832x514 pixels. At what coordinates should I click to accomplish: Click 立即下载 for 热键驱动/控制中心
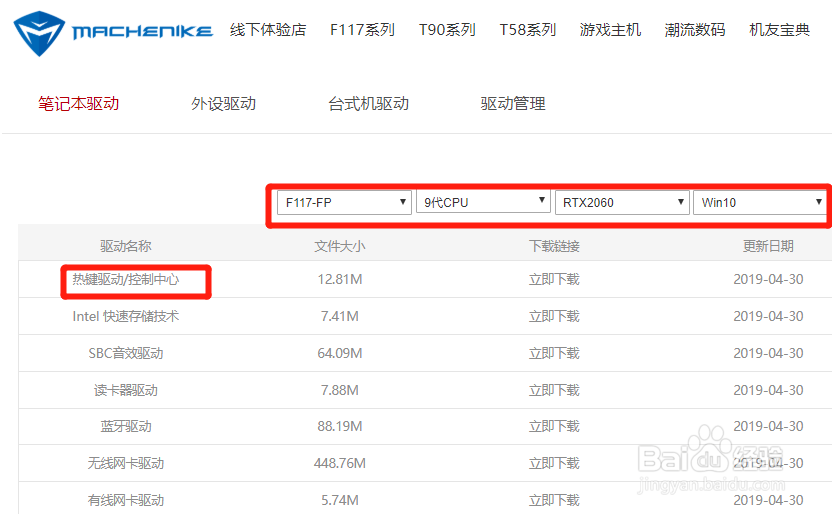554,280
